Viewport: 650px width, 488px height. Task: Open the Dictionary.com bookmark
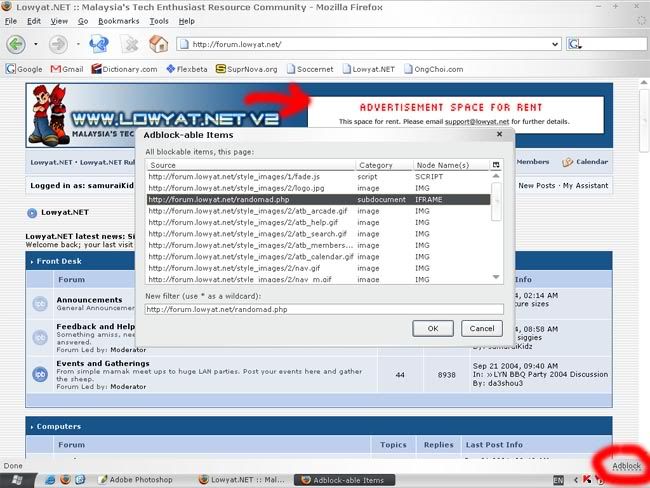124,69
